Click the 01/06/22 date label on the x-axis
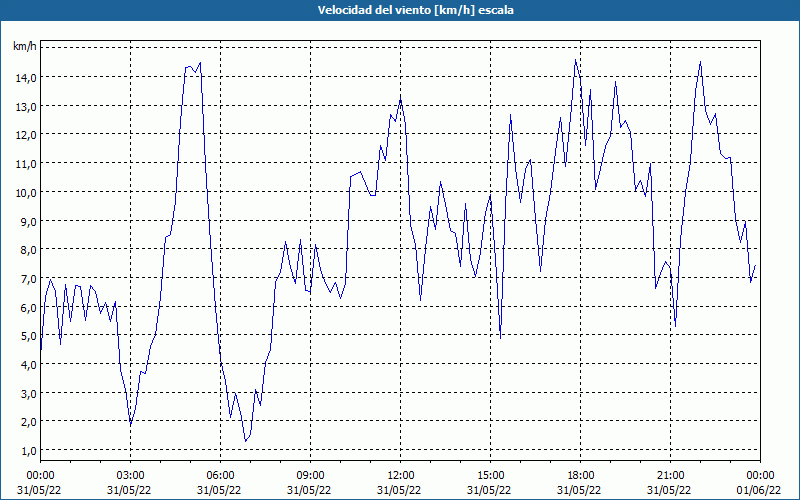 coord(759,490)
